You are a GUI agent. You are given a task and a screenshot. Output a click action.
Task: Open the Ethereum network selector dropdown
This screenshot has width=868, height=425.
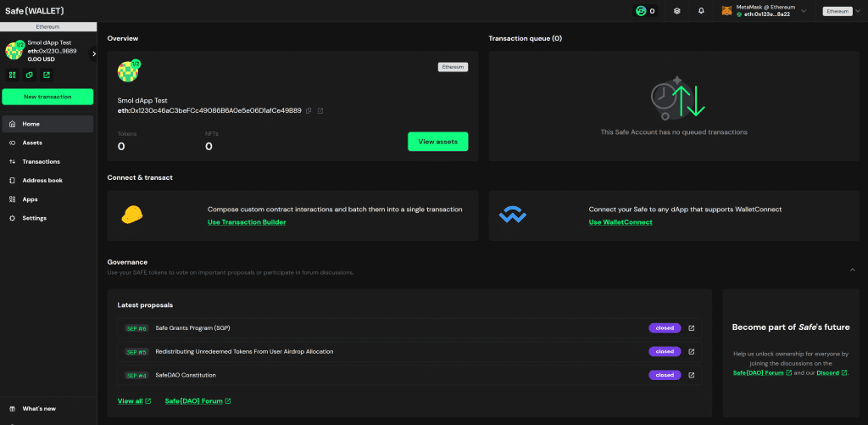[x=842, y=10]
